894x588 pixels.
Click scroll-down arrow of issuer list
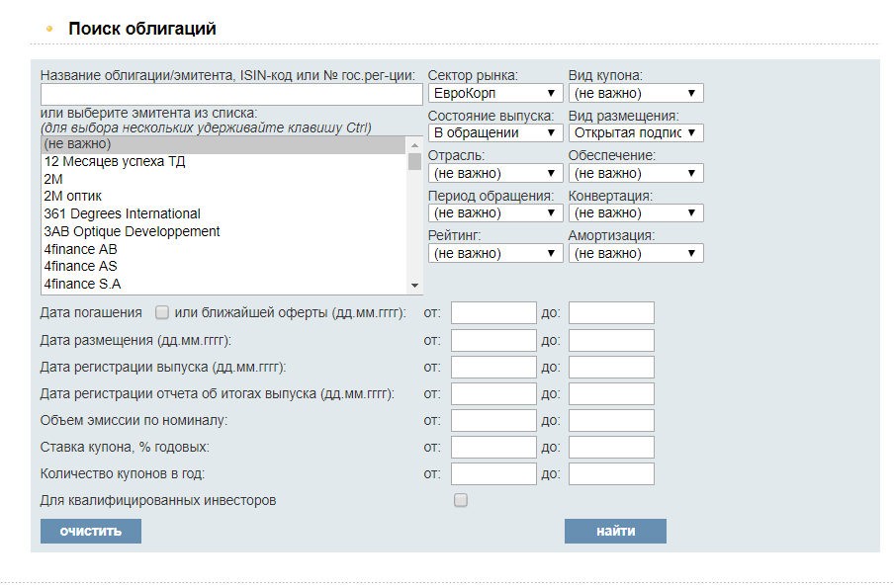pos(414,286)
